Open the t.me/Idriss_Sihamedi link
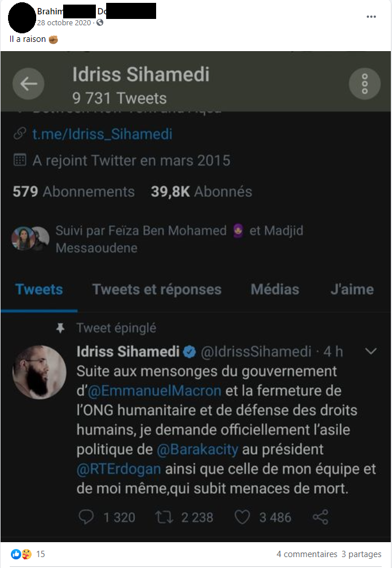 102,134
